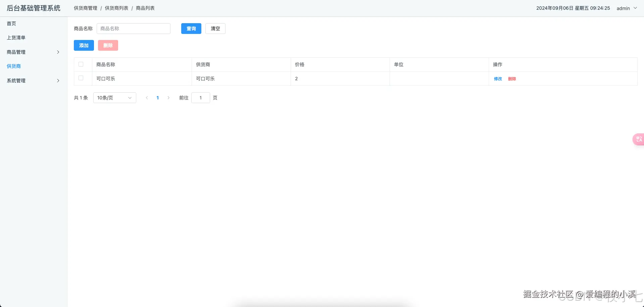
Task: Open the translation widget on right edge
Action: 639,139
